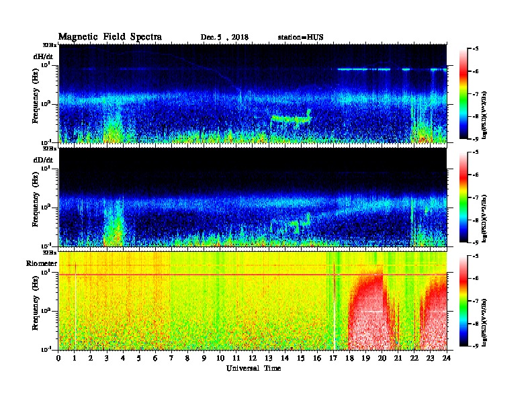The image size is (532, 411).
Task: Select the dD/dt panel color bar
Action: pos(463,197)
